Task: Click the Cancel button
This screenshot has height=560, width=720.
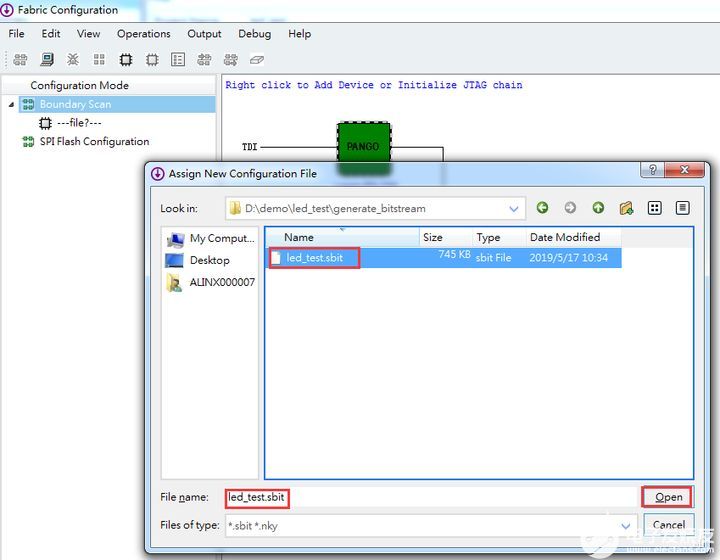Action: [669, 525]
